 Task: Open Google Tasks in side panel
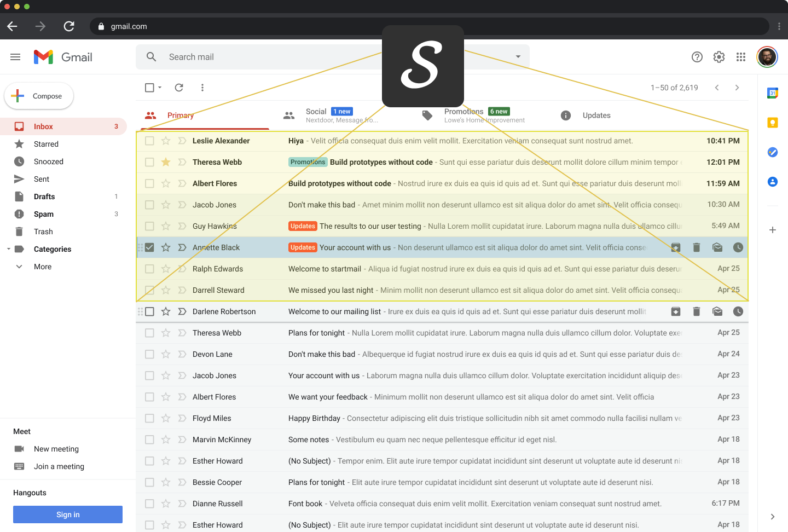773,152
